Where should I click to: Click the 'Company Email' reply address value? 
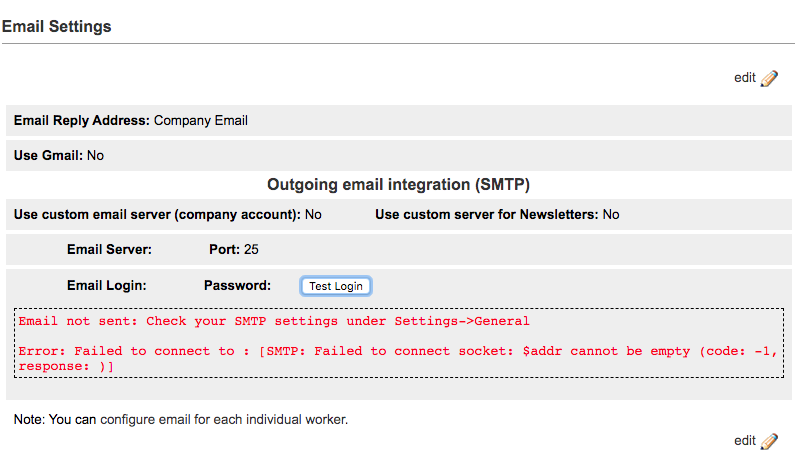tap(200, 120)
